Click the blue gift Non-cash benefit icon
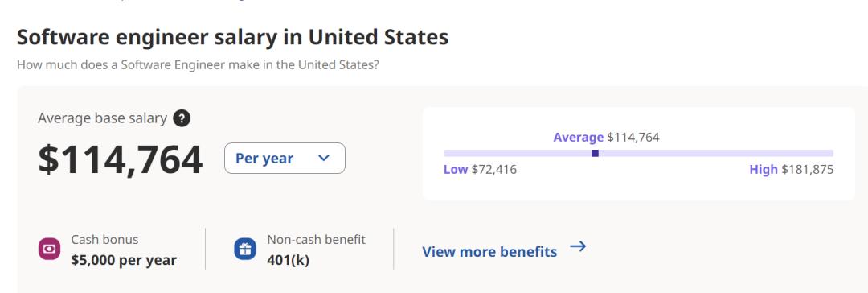868x293 pixels. tap(245, 249)
